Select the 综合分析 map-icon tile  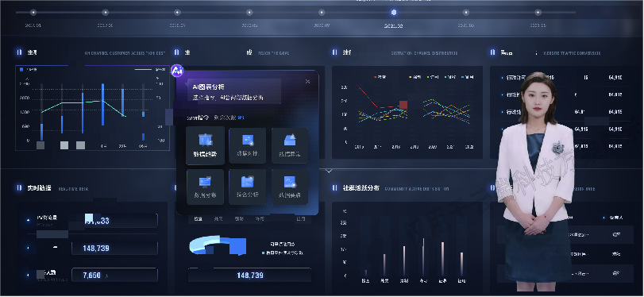coord(248,187)
